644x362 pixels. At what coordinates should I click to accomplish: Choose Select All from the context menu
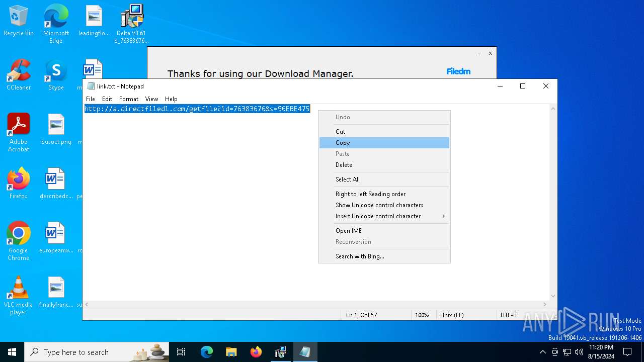[x=384, y=179]
